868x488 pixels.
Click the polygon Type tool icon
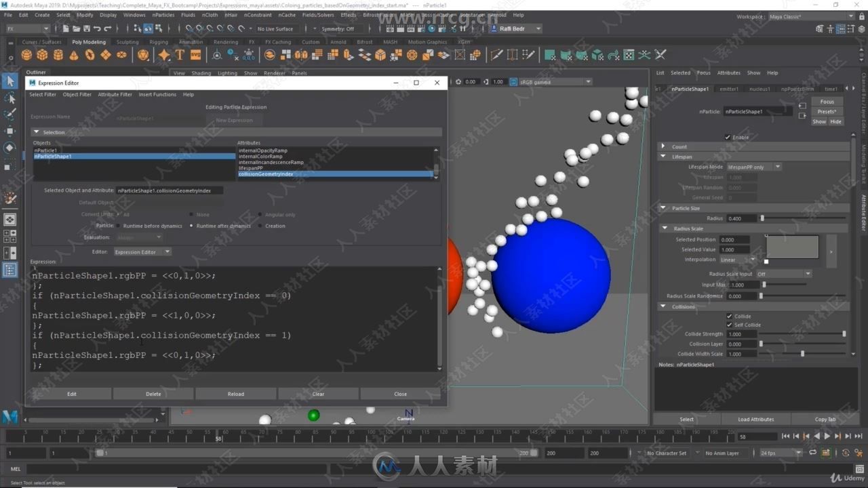(180, 55)
